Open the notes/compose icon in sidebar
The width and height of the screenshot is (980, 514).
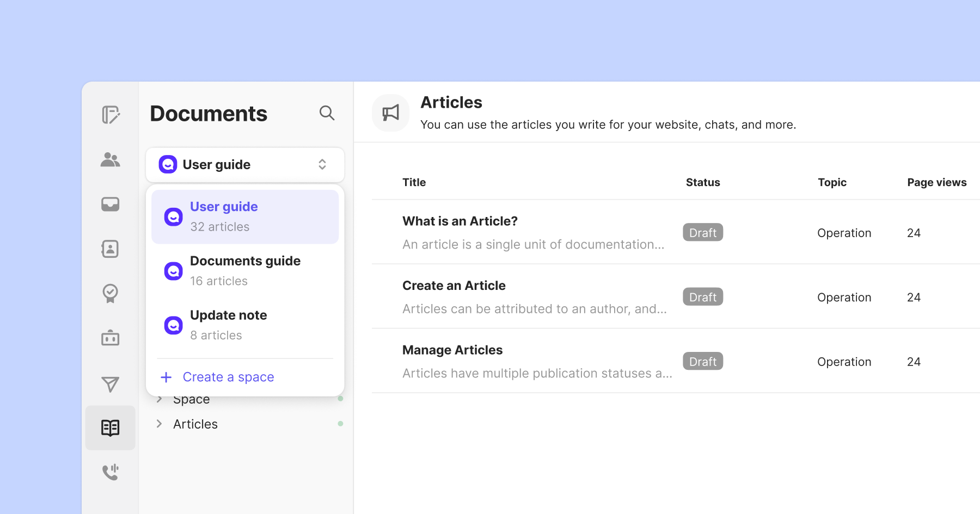(111, 115)
